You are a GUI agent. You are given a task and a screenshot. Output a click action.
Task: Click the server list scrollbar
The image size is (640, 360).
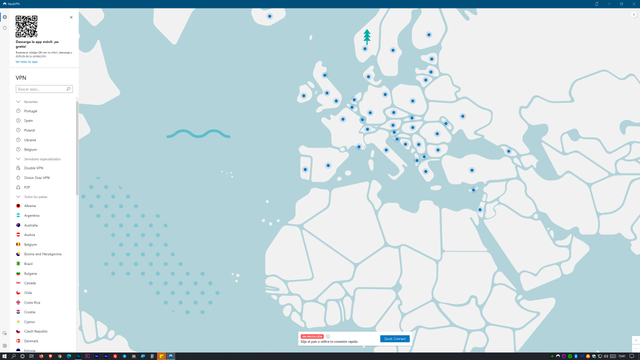coord(77,147)
